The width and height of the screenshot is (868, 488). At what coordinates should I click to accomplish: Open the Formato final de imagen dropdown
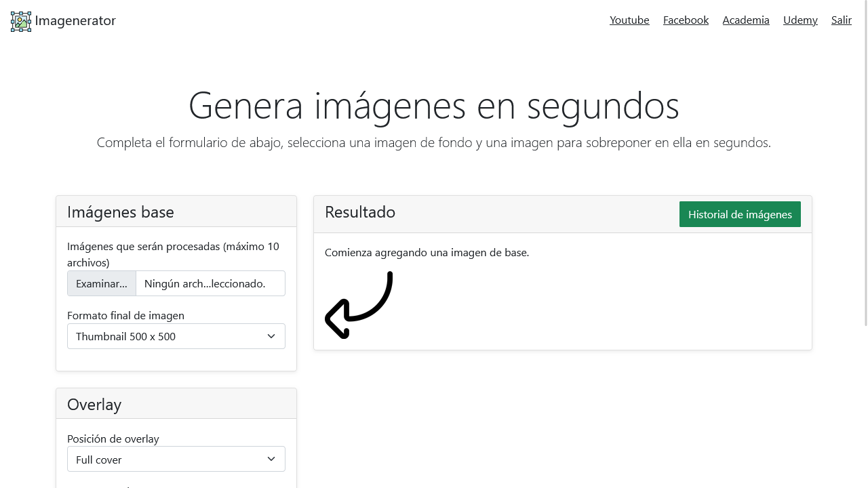pos(176,336)
